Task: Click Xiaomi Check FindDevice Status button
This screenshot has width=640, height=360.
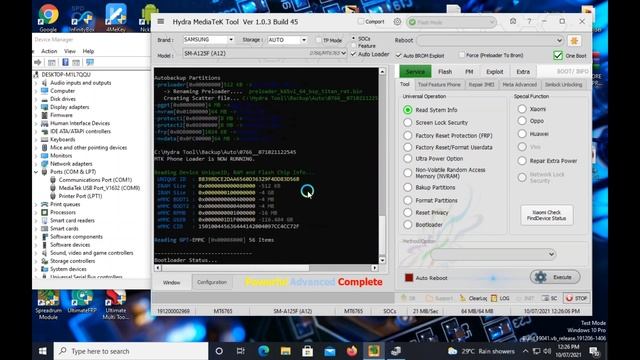Action: (x=547, y=215)
